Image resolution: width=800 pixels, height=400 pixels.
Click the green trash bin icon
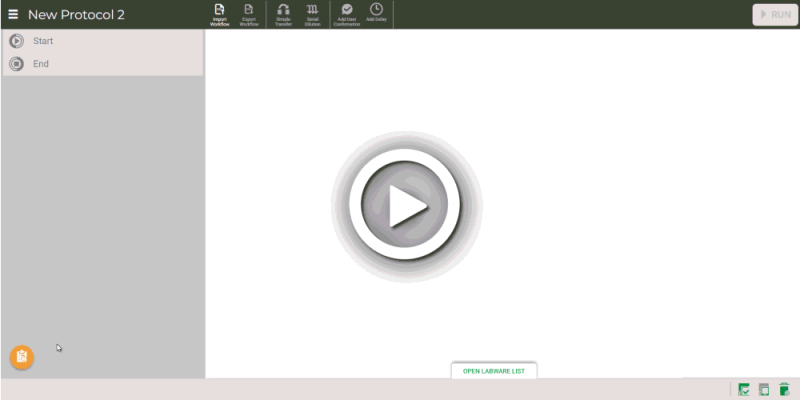pos(784,389)
